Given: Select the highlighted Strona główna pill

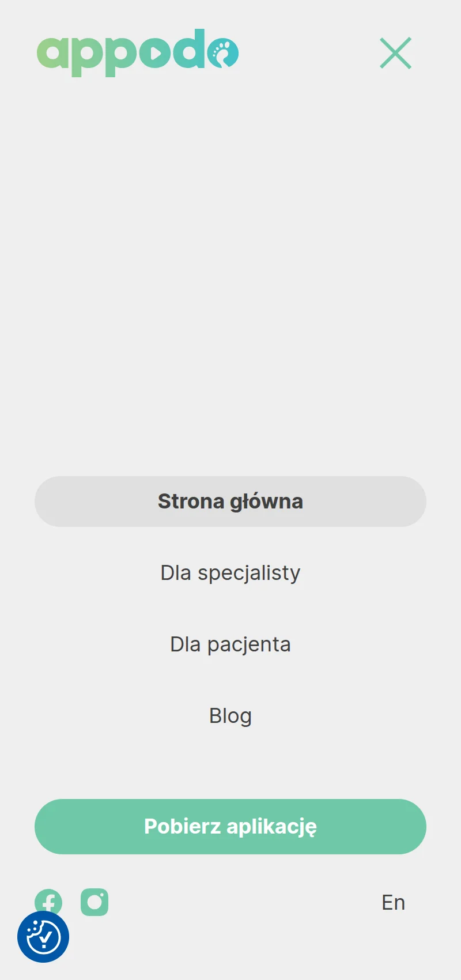Looking at the screenshot, I should [231, 502].
